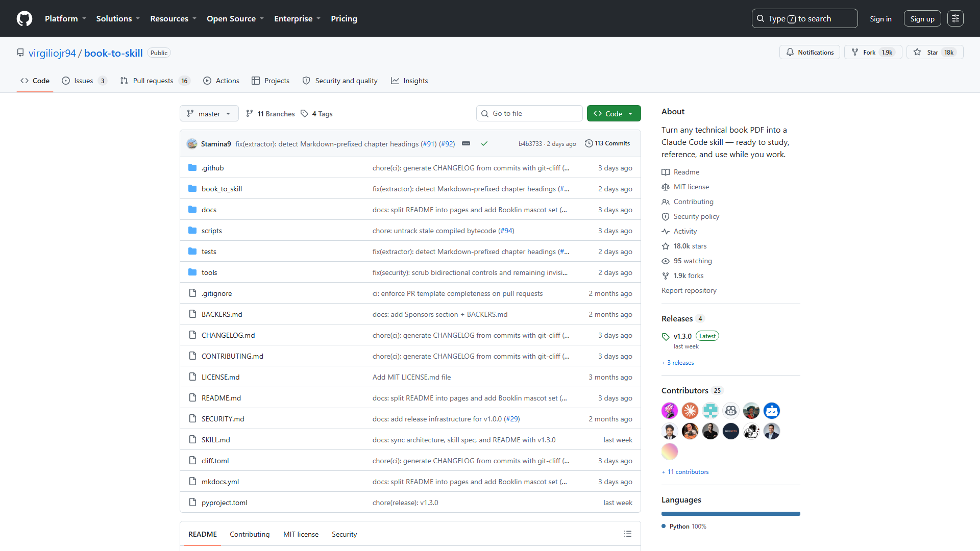
Task: Open the Projects tab
Action: pyautogui.click(x=271, y=81)
